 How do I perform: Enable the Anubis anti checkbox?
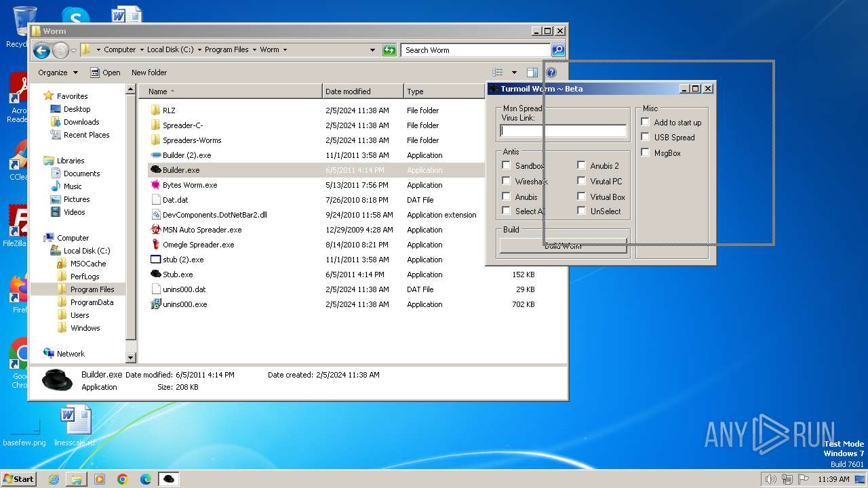(x=507, y=197)
